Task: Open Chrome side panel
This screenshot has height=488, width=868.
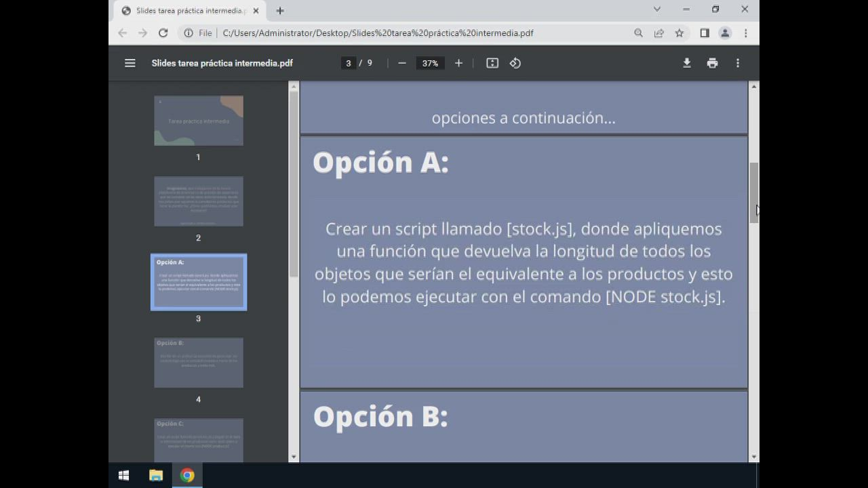Action: coord(705,33)
